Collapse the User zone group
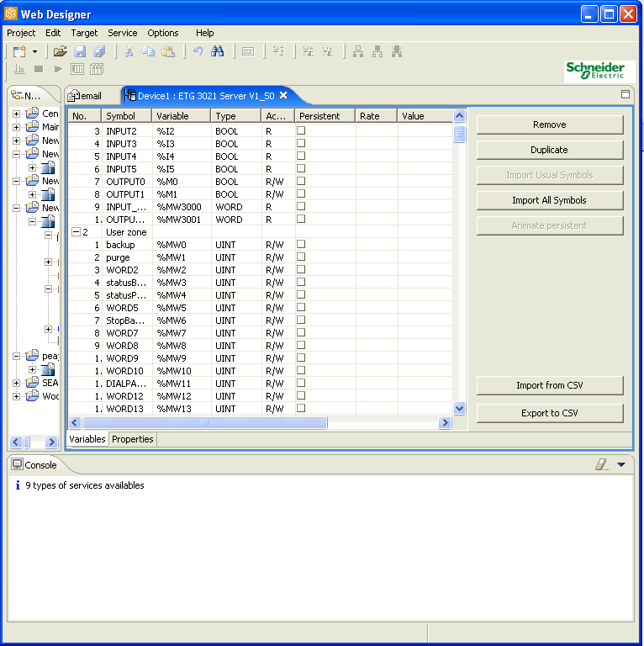The image size is (644, 646). [x=76, y=231]
